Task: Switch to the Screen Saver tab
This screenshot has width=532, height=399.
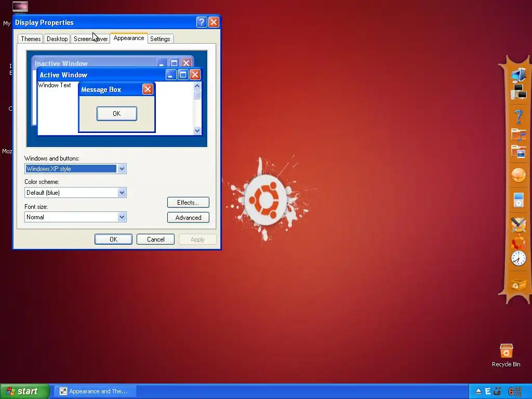Action: 90,38
